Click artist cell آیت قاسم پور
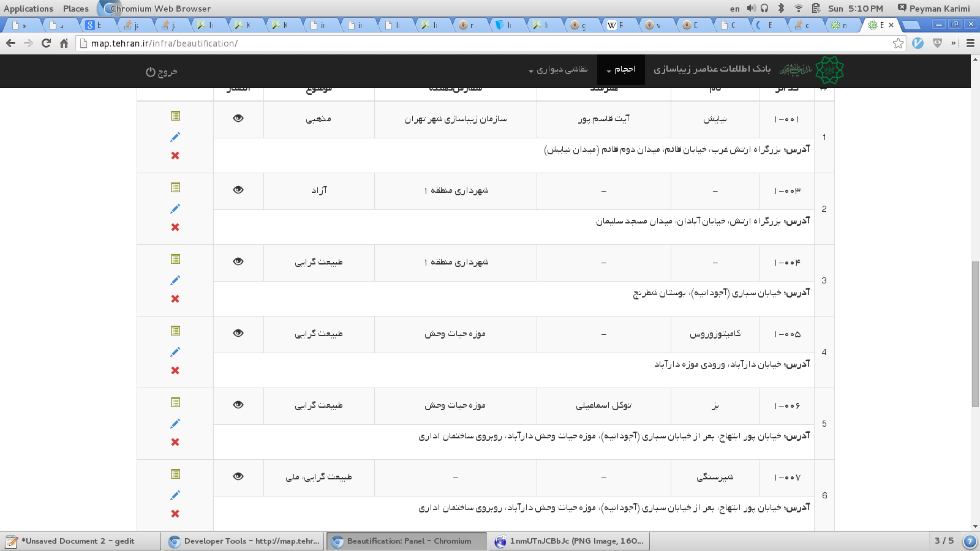The image size is (980, 551). 604,119
